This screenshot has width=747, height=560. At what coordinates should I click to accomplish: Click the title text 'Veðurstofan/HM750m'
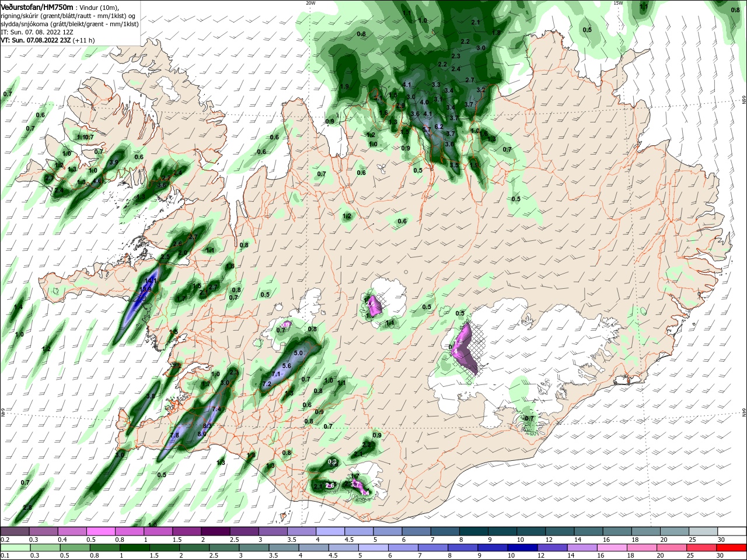pos(37,7)
